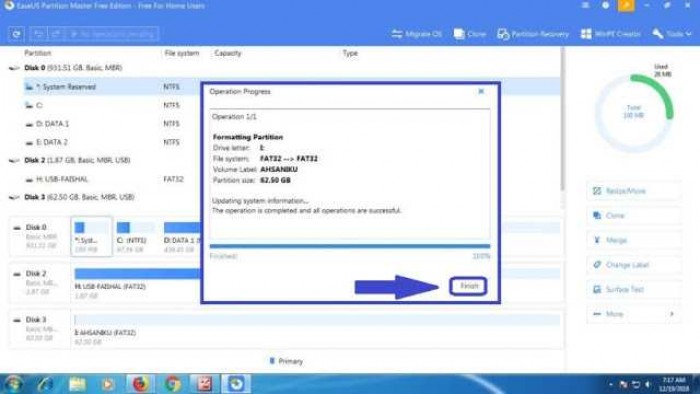The height and width of the screenshot is (394, 700).
Task: Click the volume icon in the system tray
Action: click(x=647, y=384)
